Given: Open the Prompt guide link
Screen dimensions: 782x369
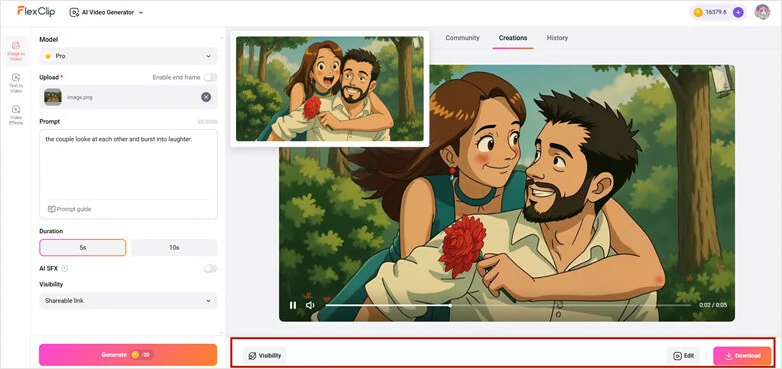Looking at the screenshot, I should (69, 209).
